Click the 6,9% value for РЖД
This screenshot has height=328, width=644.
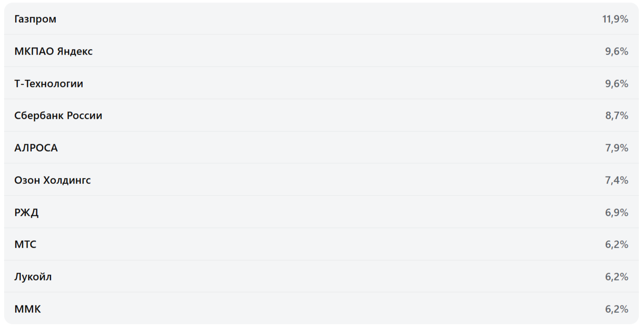[x=617, y=213]
